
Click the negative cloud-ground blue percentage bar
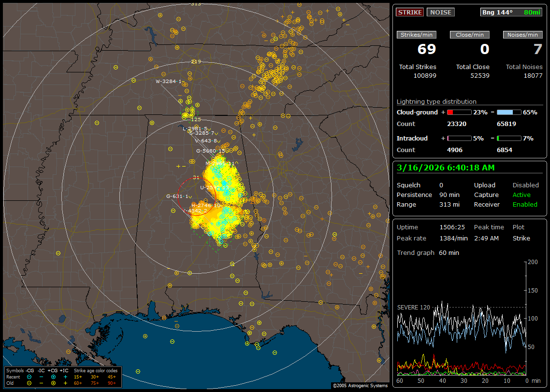pos(508,112)
